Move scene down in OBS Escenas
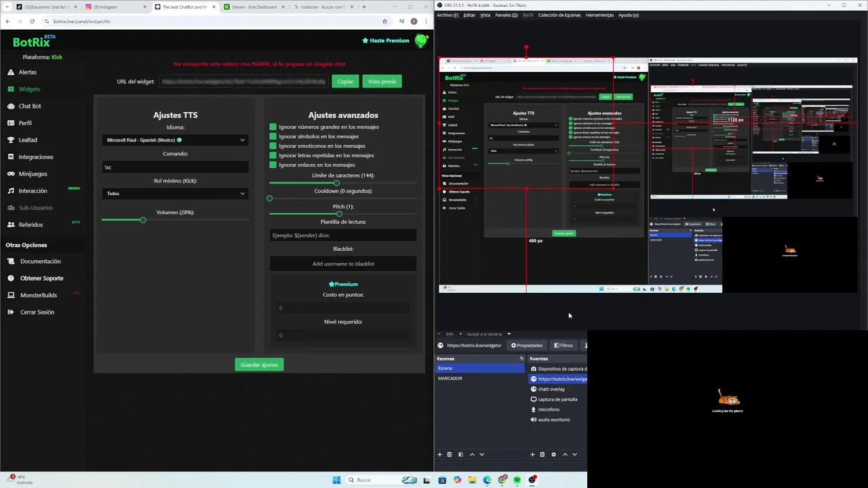 [x=481, y=454]
